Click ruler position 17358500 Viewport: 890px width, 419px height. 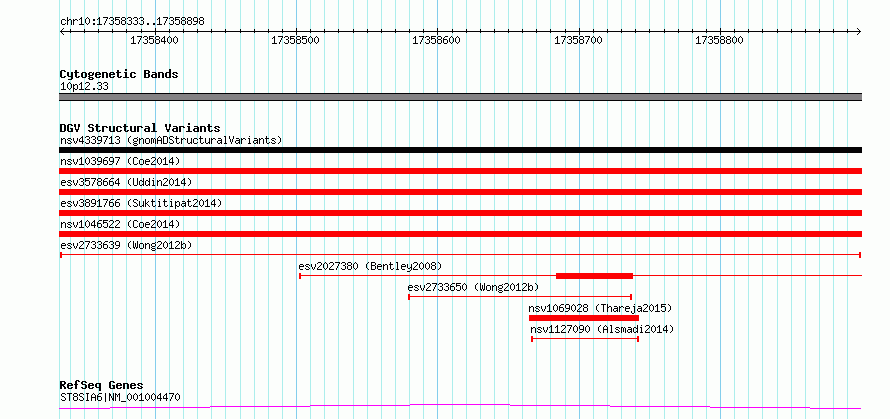[x=296, y=41]
